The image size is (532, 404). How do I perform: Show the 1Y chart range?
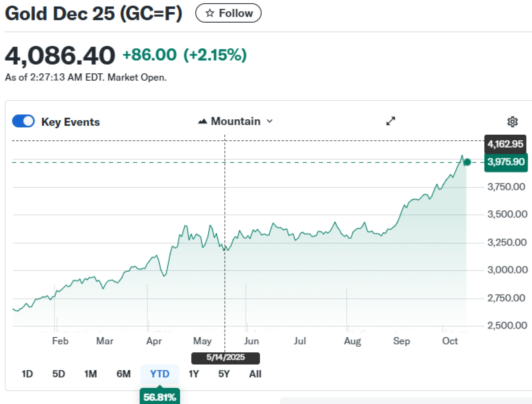(194, 374)
